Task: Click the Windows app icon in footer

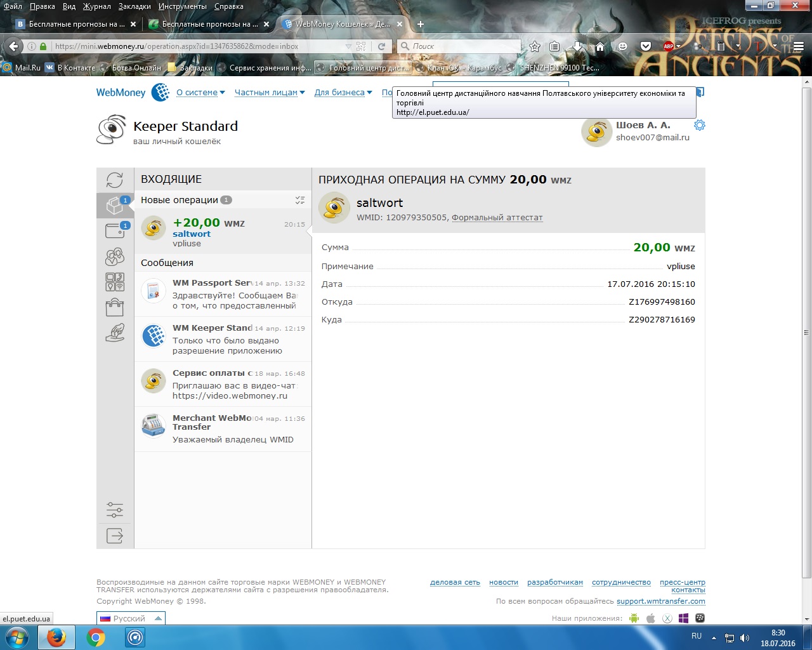Action: [x=683, y=618]
